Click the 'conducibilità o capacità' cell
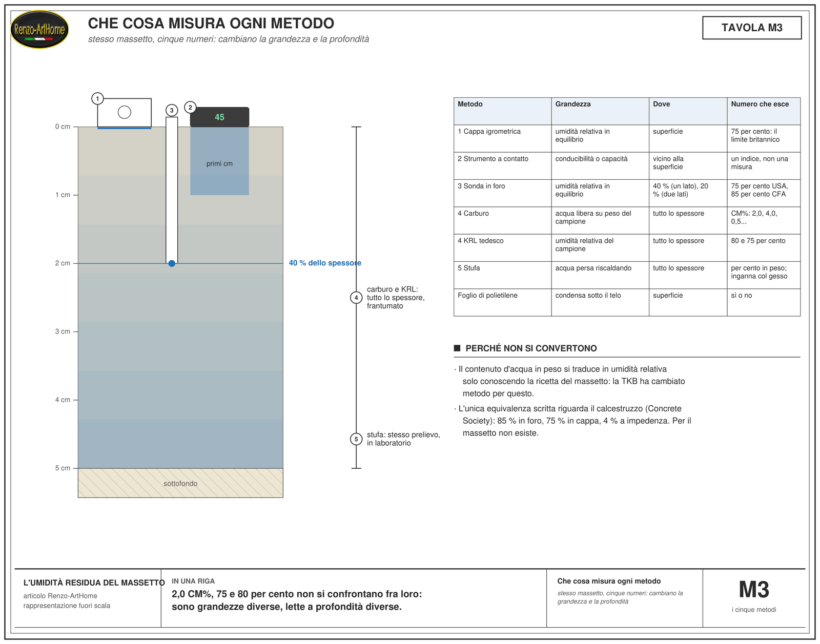820x644 pixels. pos(600,166)
